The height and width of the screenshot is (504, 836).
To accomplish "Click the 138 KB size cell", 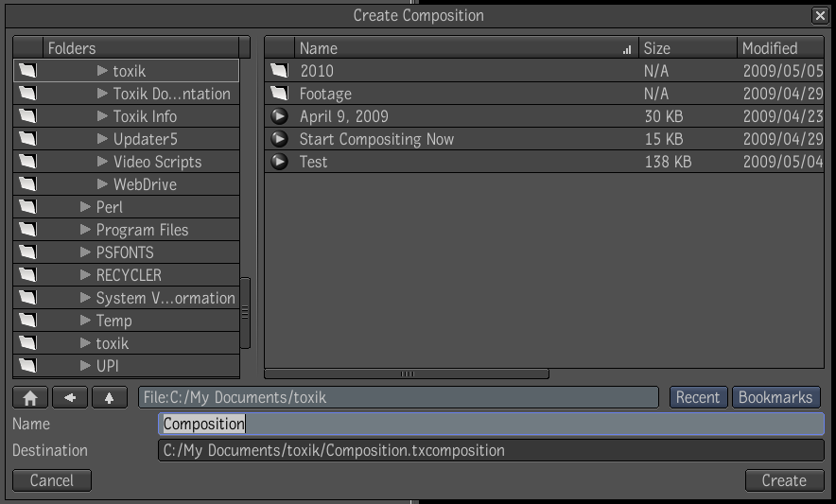I will (x=668, y=162).
